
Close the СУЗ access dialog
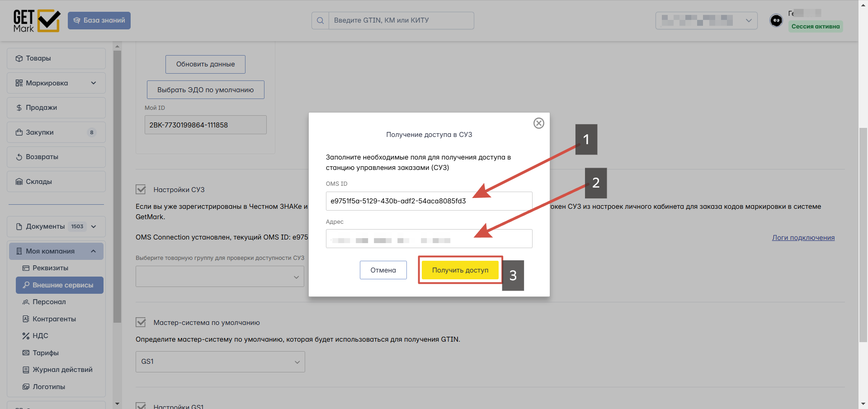[538, 123]
